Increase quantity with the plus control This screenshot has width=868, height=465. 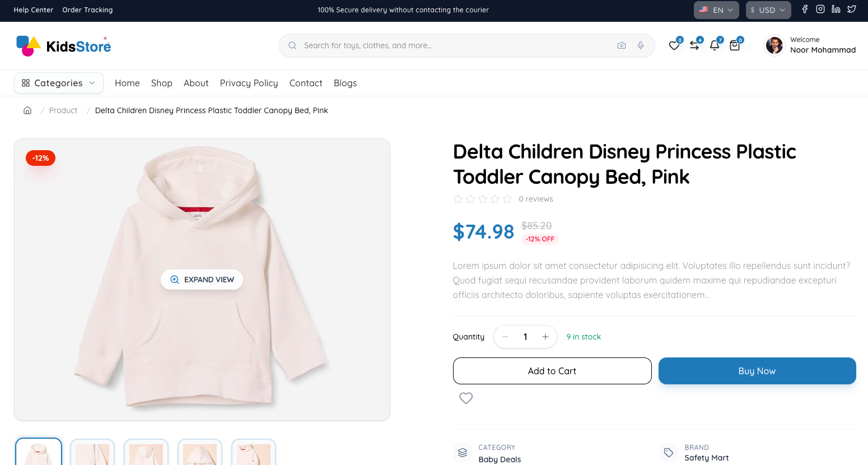(x=545, y=337)
